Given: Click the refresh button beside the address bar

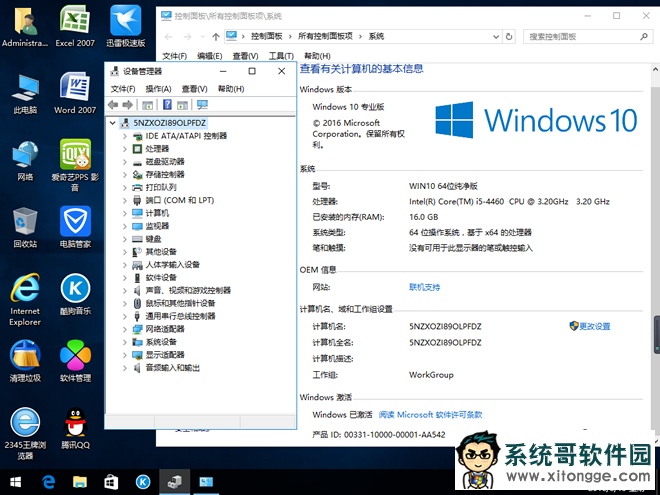Looking at the screenshot, I should point(509,37).
